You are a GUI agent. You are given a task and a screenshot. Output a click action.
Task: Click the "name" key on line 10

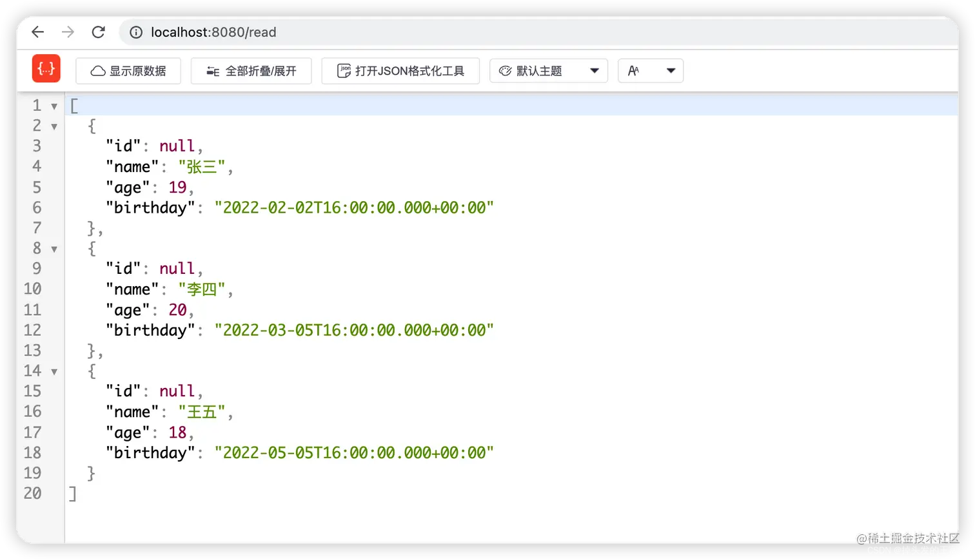pos(132,289)
